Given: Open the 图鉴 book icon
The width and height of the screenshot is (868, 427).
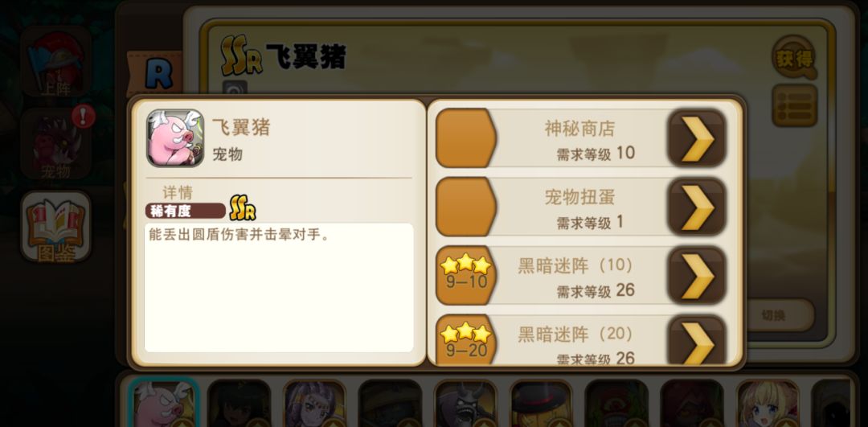Looking at the screenshot, I should [56, 227].
